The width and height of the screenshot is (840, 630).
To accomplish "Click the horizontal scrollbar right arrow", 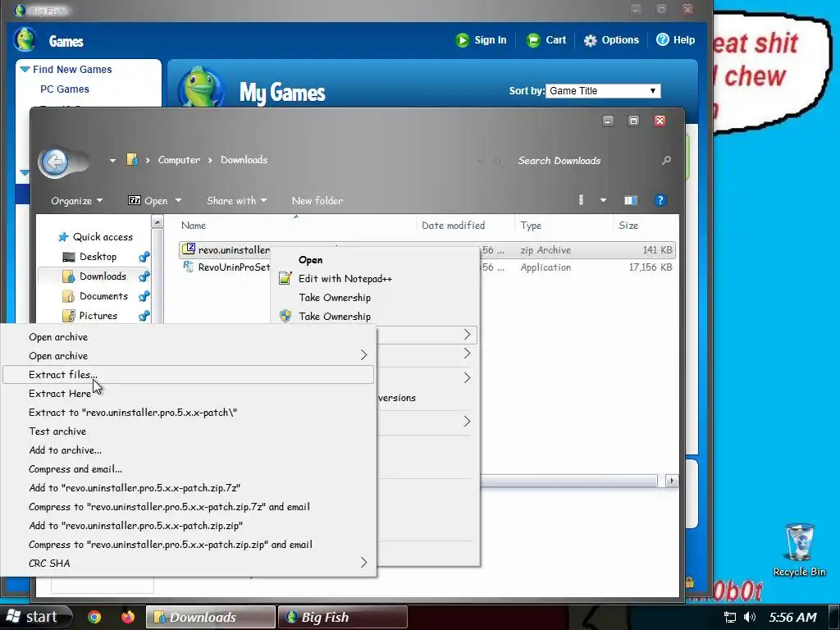I will point(672,481).
